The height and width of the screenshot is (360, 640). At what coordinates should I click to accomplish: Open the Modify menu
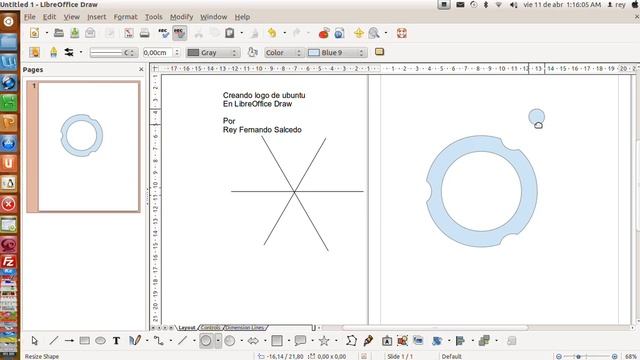(181, 17)
